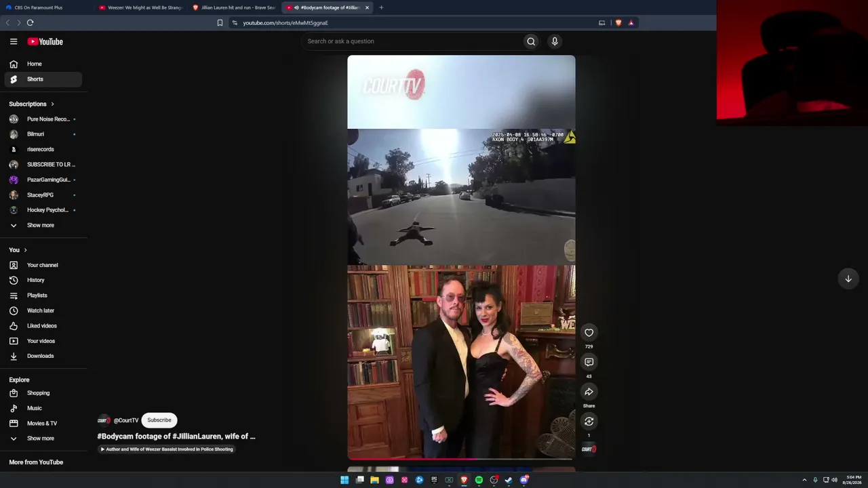Image resolution: width=868 pixels, height=488 pixels.
Task: Expand the You section heading
Action: pyautogui.click(x=18, y=250)
